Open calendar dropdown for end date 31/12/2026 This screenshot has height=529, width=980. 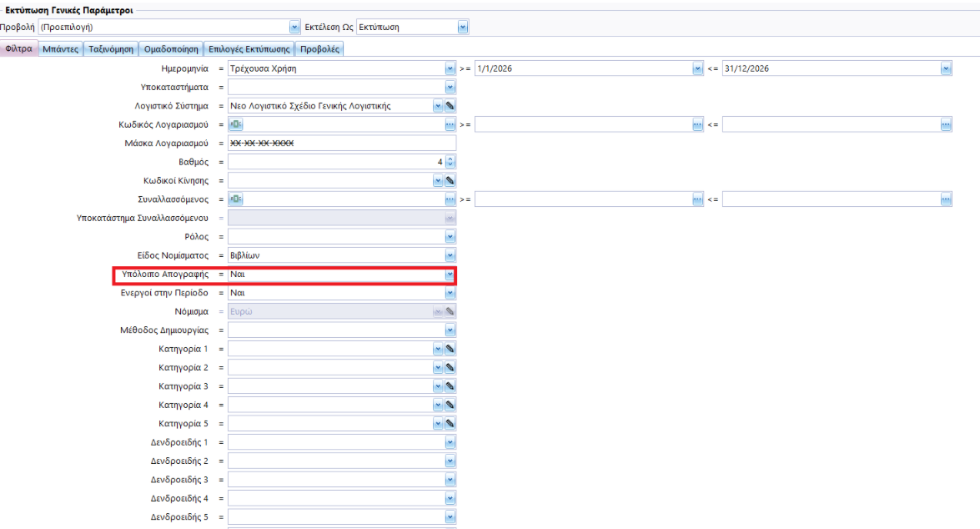(x=946, y=68)
